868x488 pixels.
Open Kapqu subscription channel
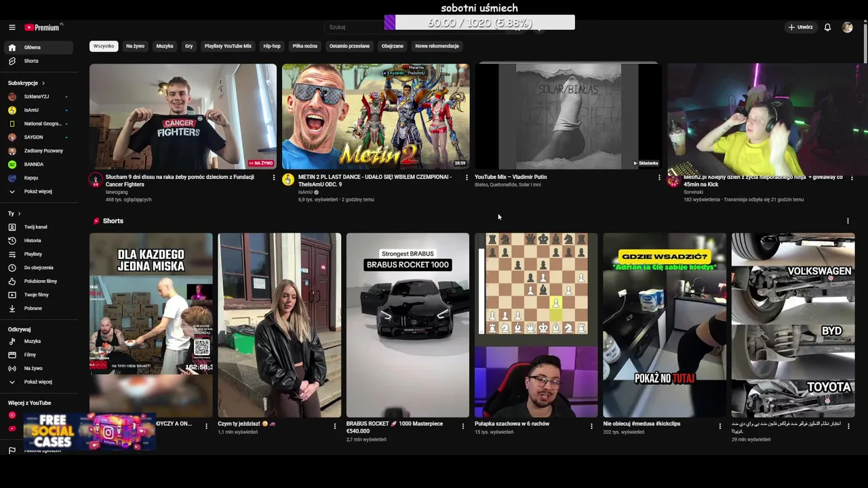pos(37,178)
